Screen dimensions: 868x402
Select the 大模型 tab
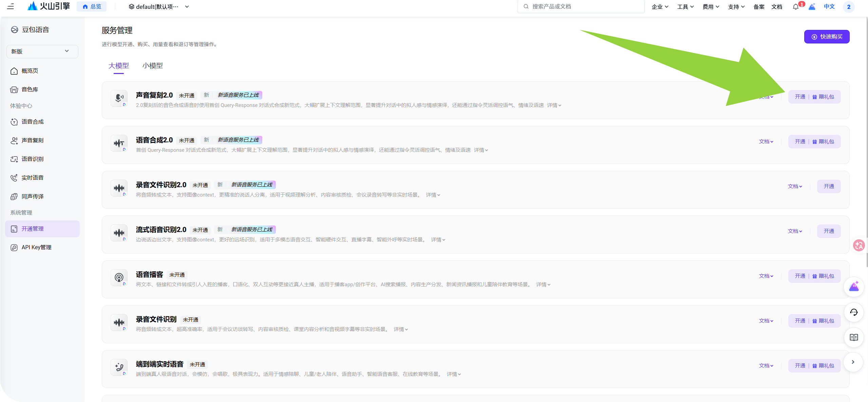tap(118, 66)
